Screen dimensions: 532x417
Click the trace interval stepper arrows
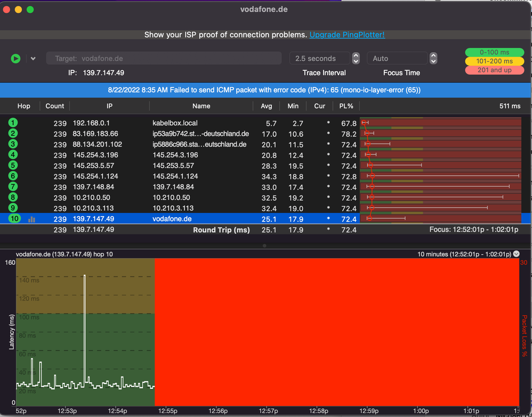(356, 58)
